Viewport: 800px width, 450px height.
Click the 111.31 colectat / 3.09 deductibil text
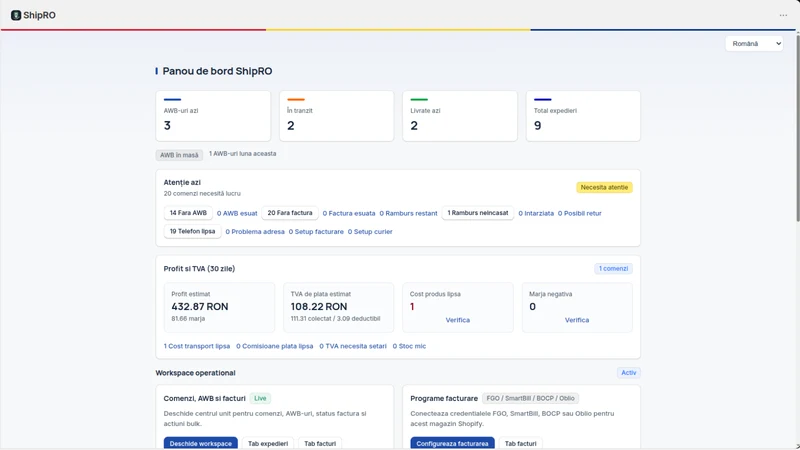click(335, 318)
